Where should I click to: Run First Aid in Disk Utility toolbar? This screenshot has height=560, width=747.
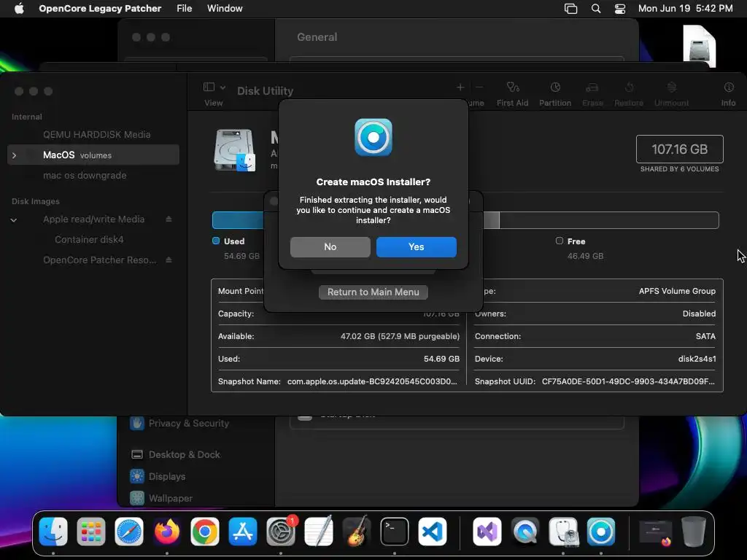(x=512, y=87)
